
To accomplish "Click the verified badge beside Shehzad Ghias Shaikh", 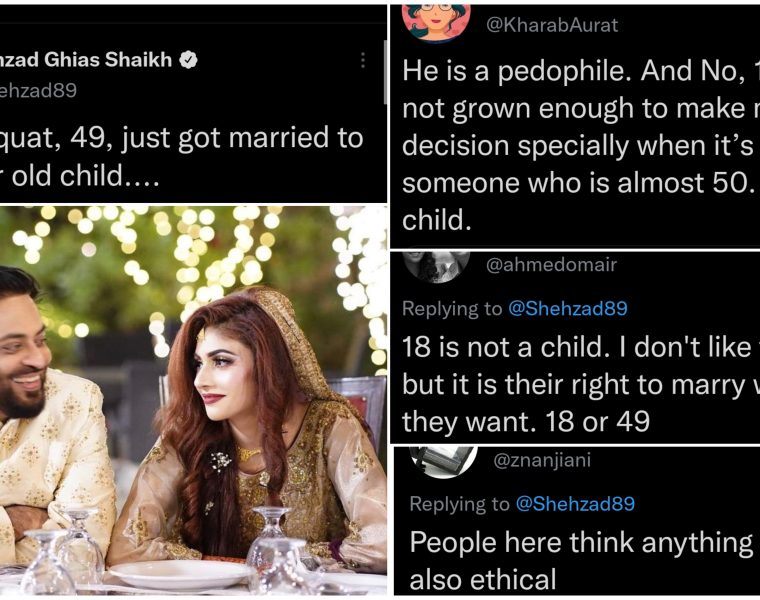I will (187, 60).
